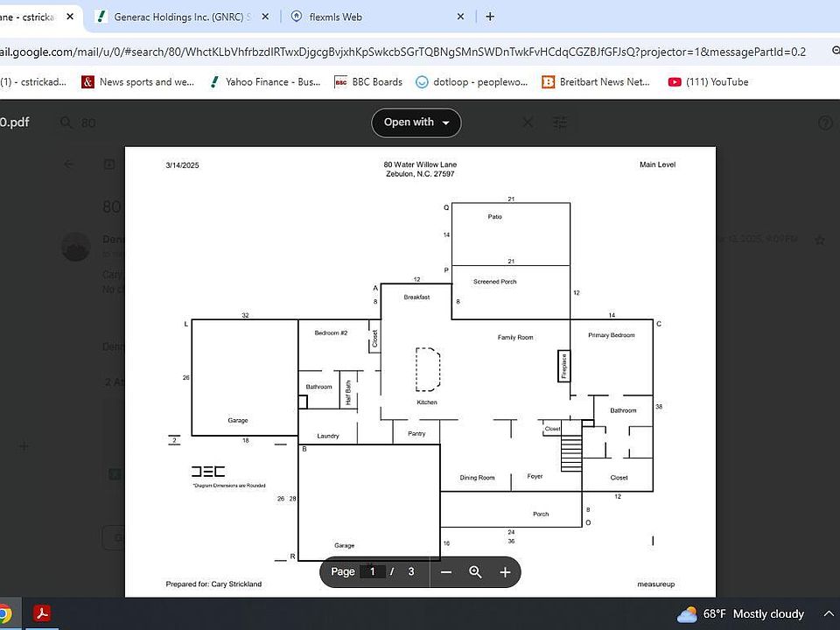Show hidden system tray icons
The height and width of the screenshot is (630, 840).
coord(828,614)
